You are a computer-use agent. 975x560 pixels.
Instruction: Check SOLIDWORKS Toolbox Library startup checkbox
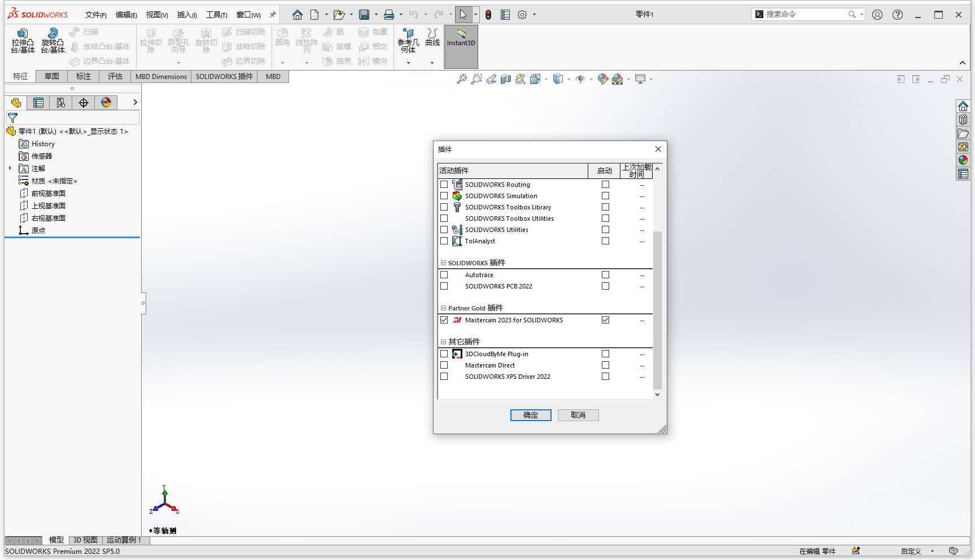tap(606, 207)
